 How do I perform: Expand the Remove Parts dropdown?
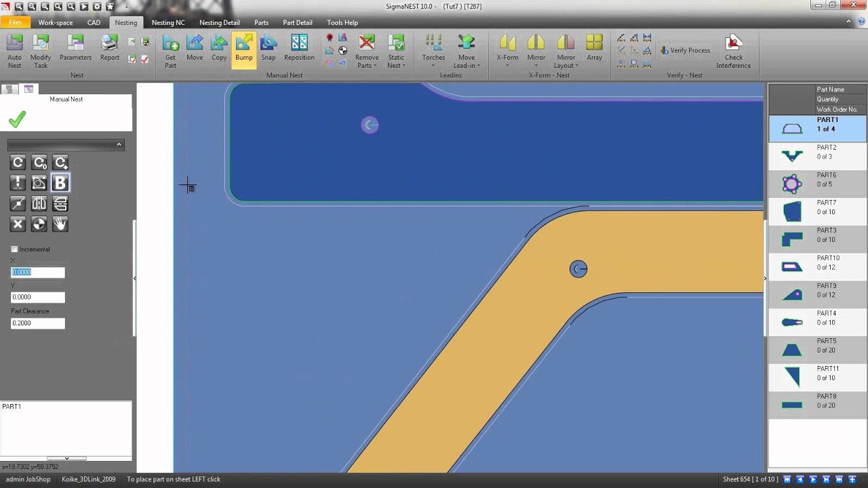[367, 66]
